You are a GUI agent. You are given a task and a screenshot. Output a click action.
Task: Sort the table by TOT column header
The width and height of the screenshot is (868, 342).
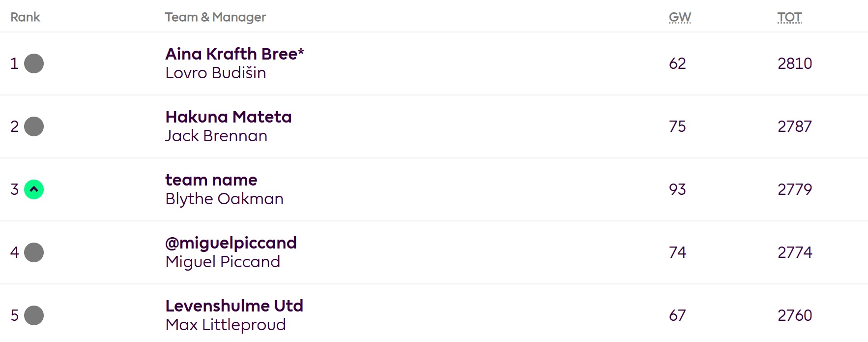[x=790, y=16]
